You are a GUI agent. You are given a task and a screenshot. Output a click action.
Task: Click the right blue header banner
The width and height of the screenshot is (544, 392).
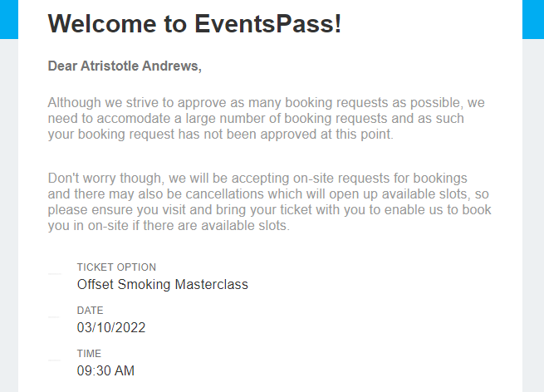(x=533, y=19)
